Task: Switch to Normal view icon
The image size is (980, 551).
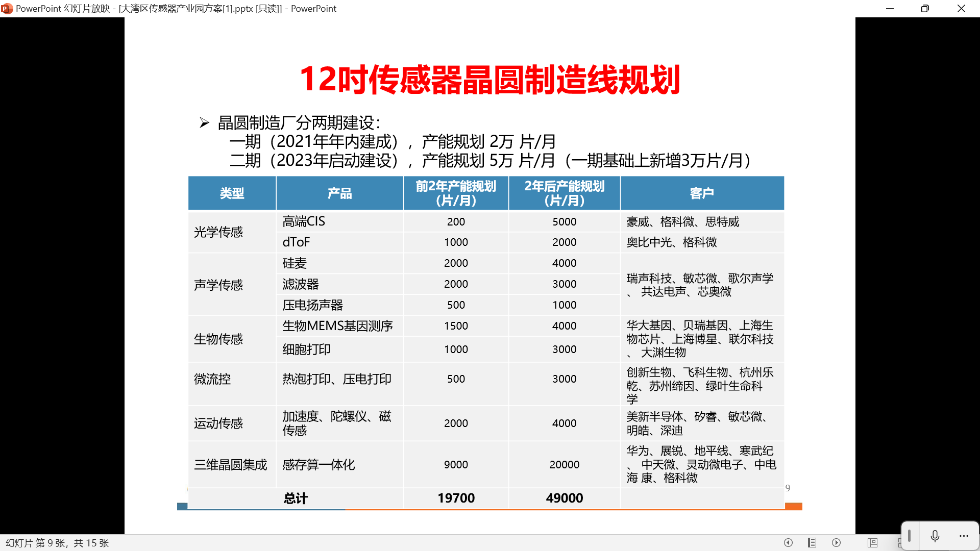Action: 873,542
